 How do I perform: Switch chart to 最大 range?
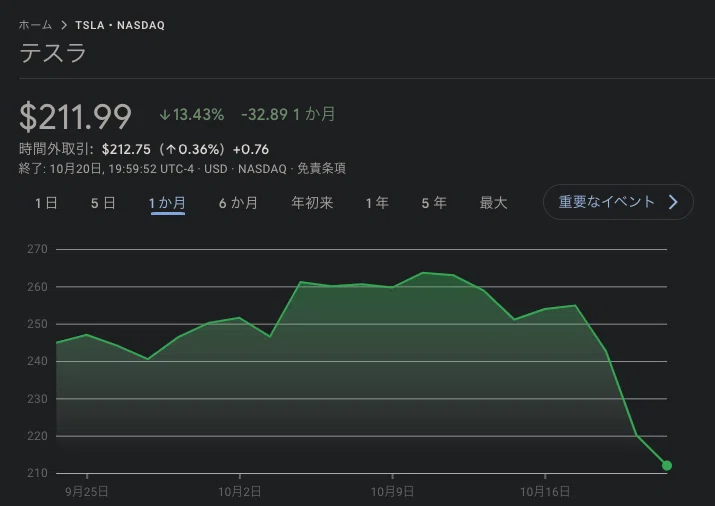[493, 203]
